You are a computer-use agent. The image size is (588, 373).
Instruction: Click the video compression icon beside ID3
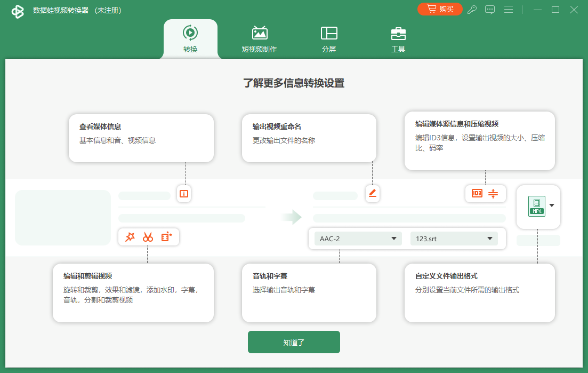494,194
